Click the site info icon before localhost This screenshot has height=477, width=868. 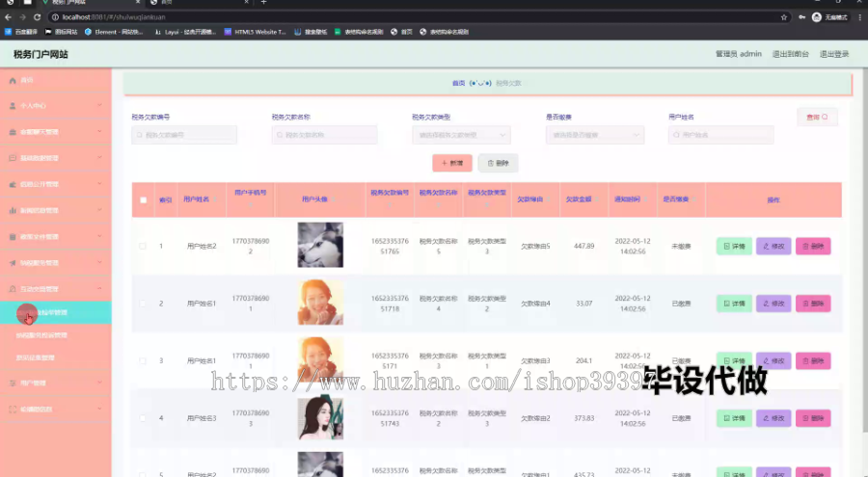click(55, 17)
